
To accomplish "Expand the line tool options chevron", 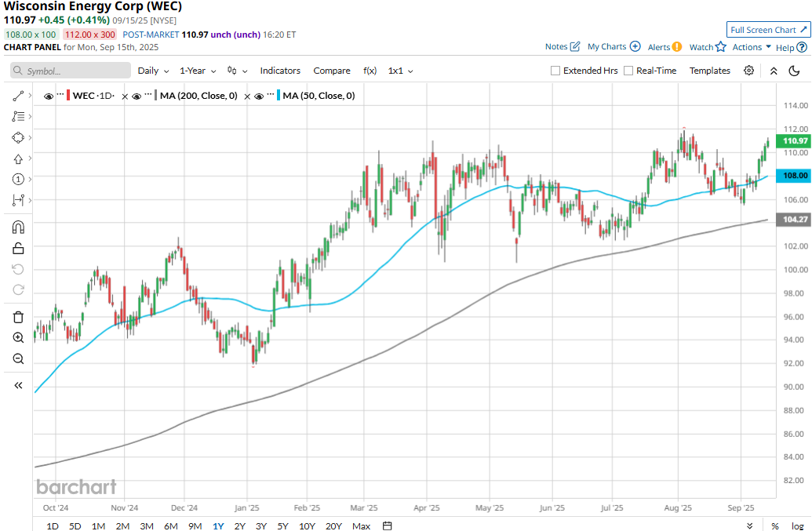I will [30, 96].
